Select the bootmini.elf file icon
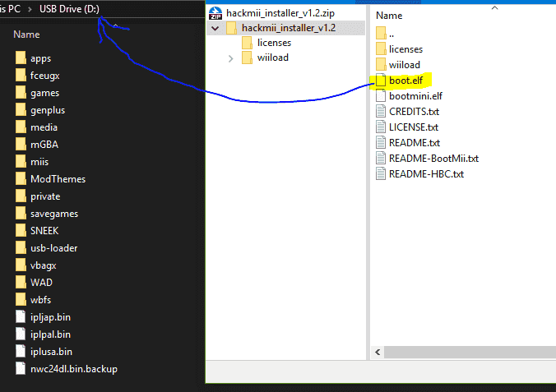This screenshot has width=556, height=392. click(x=381, y=96)
